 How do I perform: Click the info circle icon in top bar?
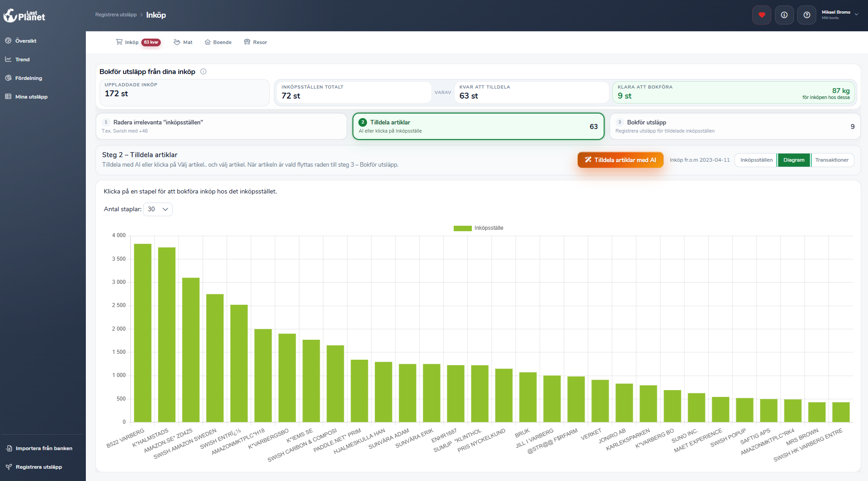(x=784, y=15)
